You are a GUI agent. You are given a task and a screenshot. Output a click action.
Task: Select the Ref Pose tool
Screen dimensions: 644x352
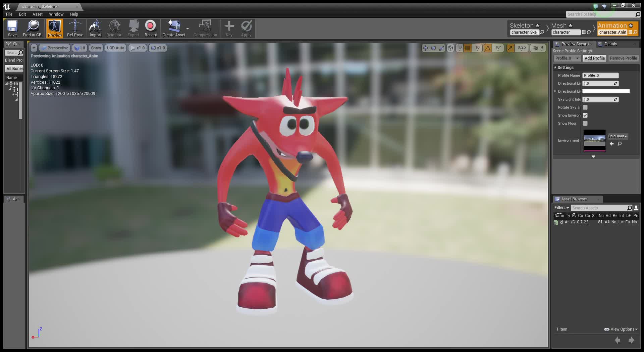click(75, 28)
